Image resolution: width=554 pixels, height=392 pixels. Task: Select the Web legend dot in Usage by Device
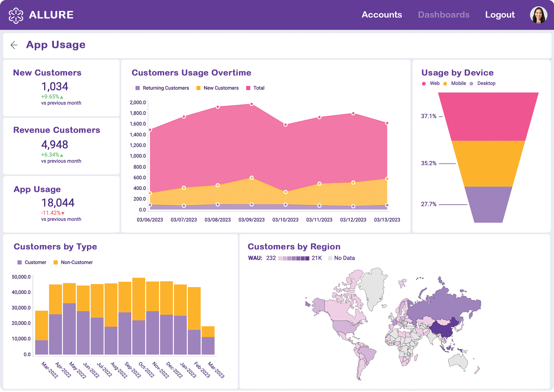click(x=424, y=83)
